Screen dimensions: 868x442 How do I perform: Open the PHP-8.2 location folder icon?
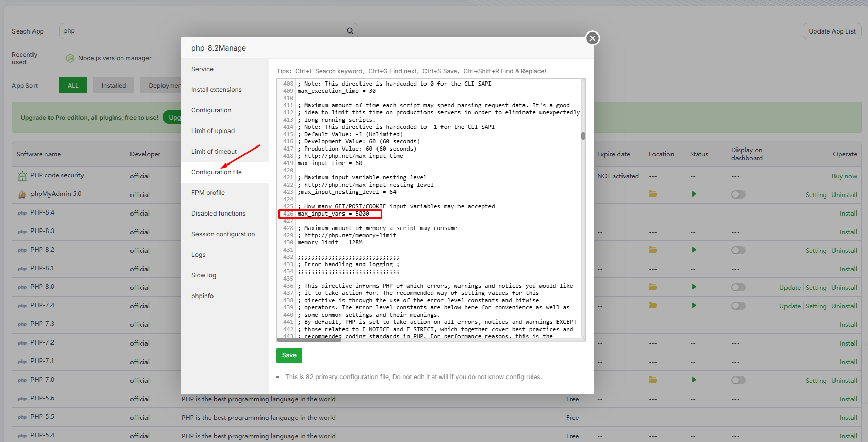tap(652, 250)
